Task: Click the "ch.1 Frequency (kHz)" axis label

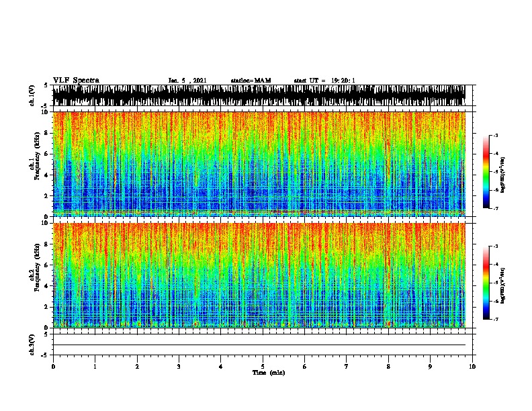Action: 35,156
